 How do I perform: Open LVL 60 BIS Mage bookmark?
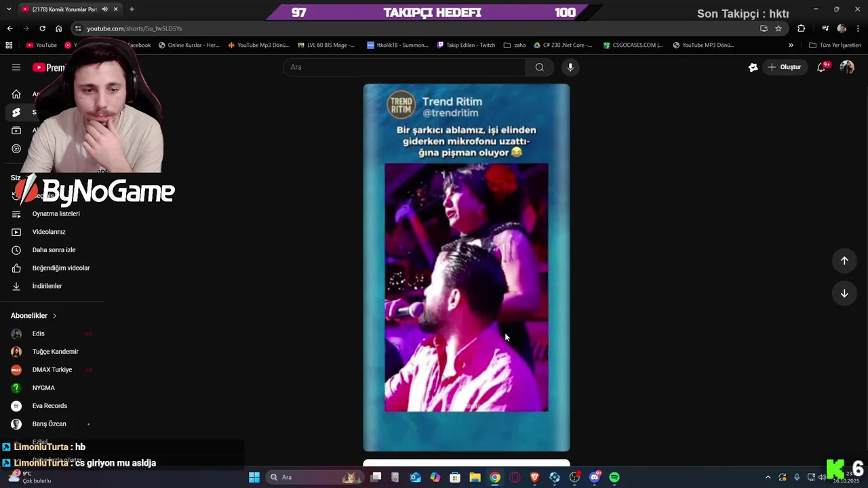326,45
